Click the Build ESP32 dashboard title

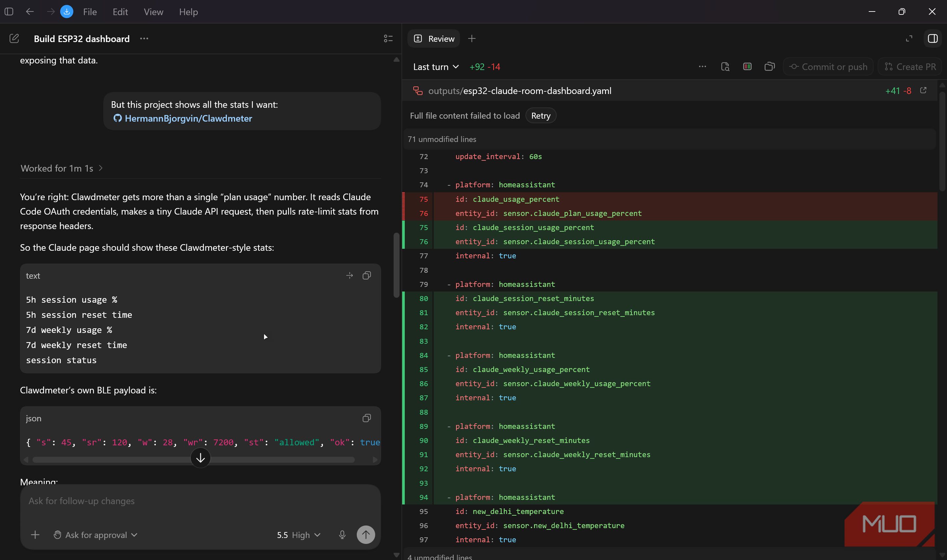click(82, 38)
